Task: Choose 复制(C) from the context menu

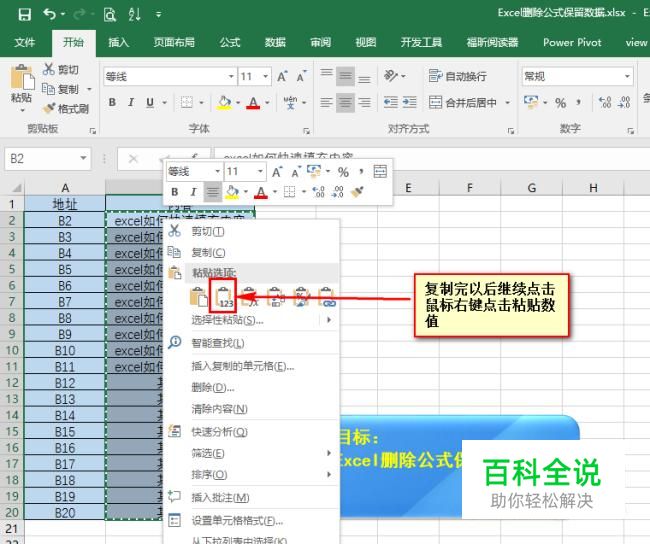Action: 252,253
